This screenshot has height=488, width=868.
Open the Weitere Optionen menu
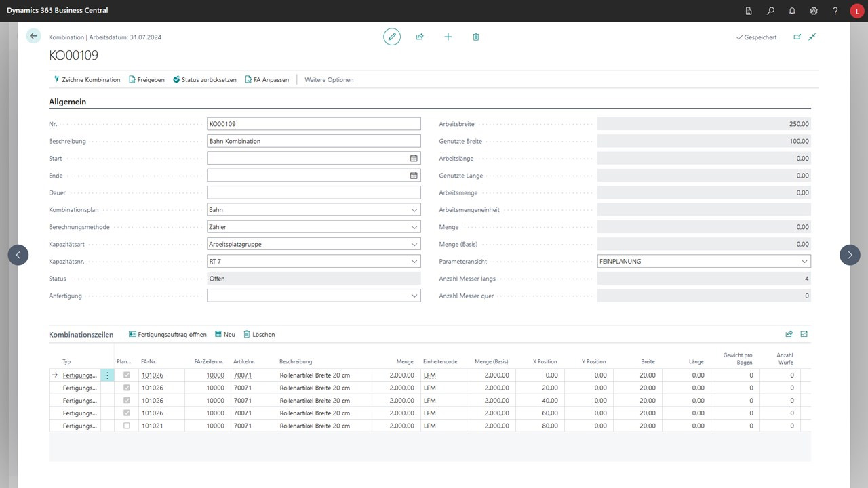(x=329, y=80)
